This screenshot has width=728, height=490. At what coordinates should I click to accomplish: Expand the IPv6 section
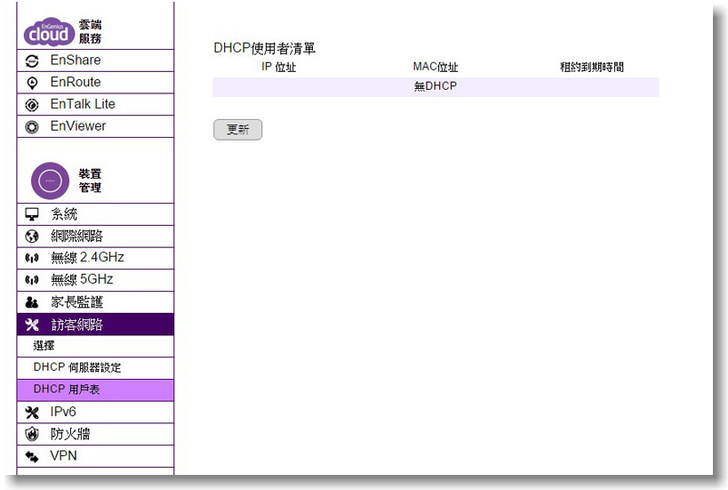coord(63,412)
